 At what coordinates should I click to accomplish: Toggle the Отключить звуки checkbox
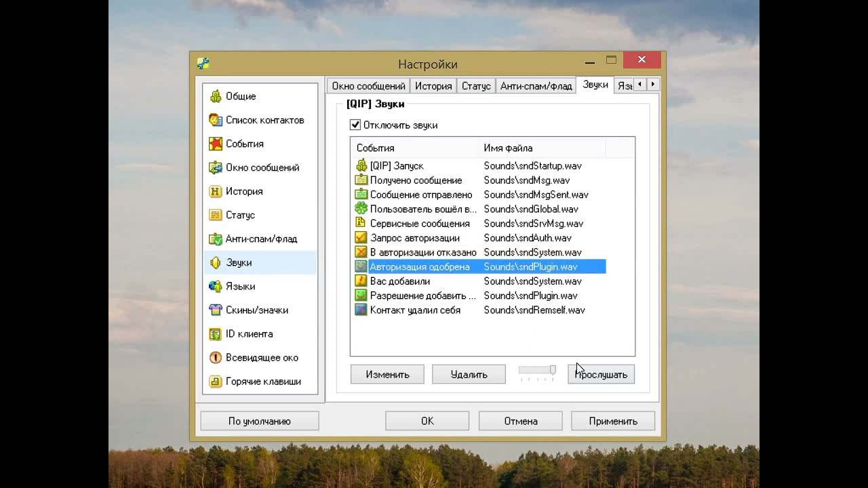coord(355,125)
